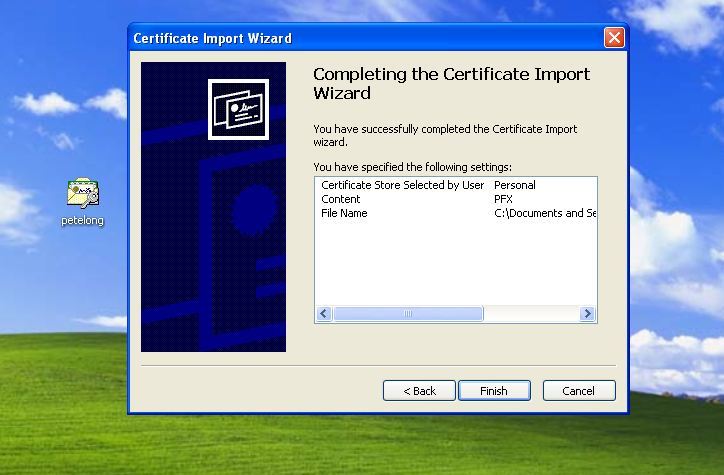Click the horizontal scrollbar thumb in settings list

pyautogui.click(x=408, y=314)
